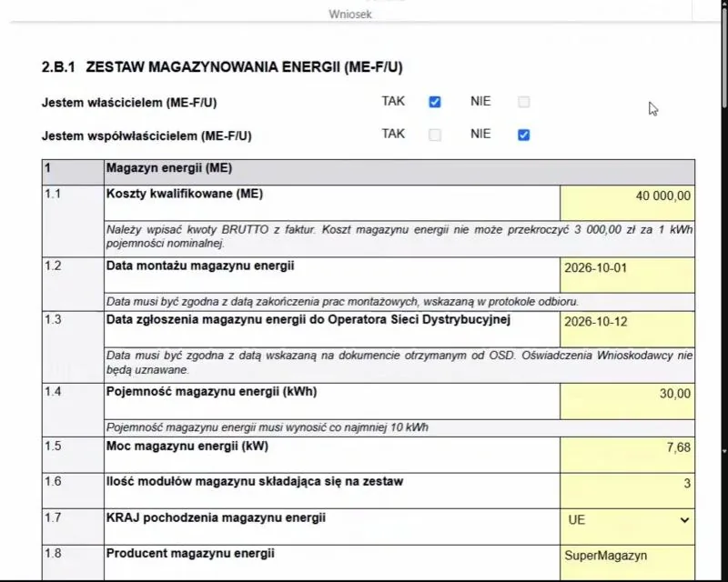Click label Koszty kwalifikowane (ME)
The image size is (728, 582).
tap(185, 194)
